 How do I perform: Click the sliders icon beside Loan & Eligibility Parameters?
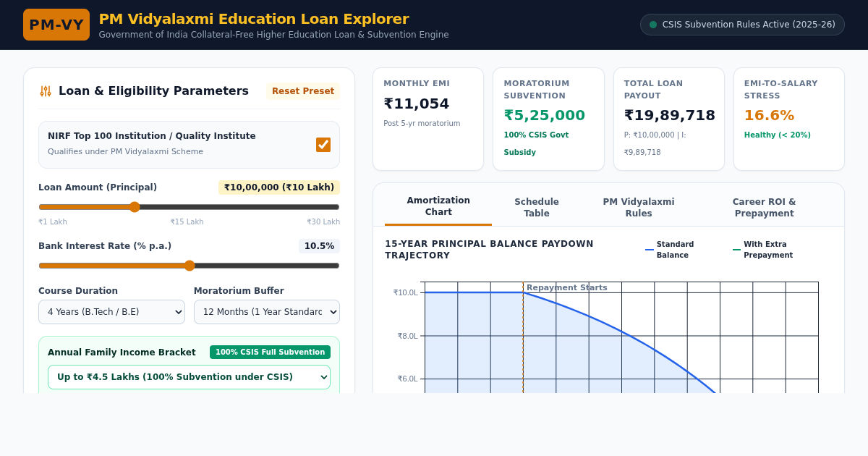[46, 91]
